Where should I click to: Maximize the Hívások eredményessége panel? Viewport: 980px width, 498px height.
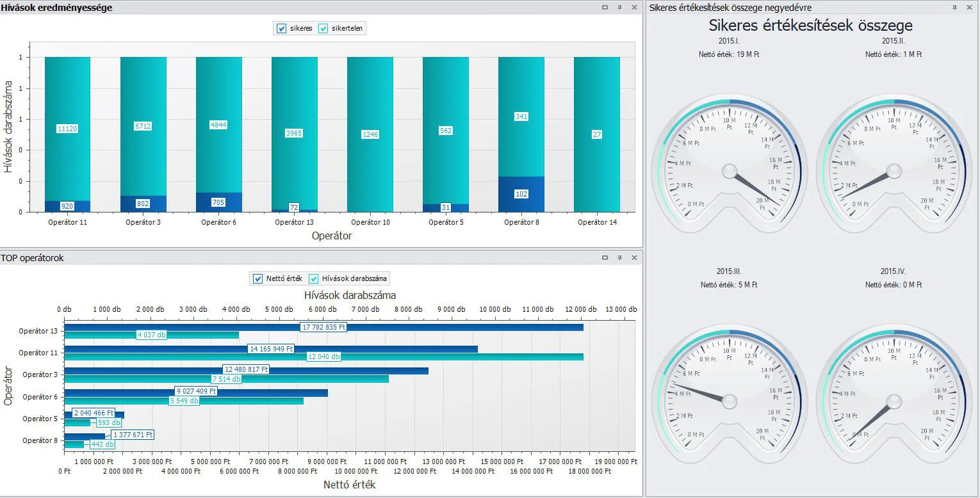pyautogui.click(x=605, y=8)
